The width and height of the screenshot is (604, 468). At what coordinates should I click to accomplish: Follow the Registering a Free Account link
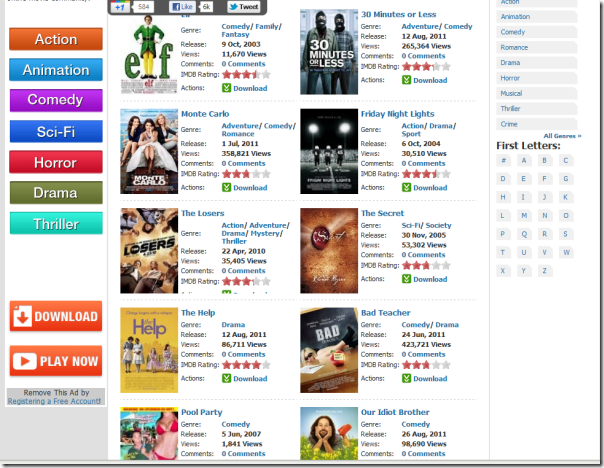click(x=54, y=401)
